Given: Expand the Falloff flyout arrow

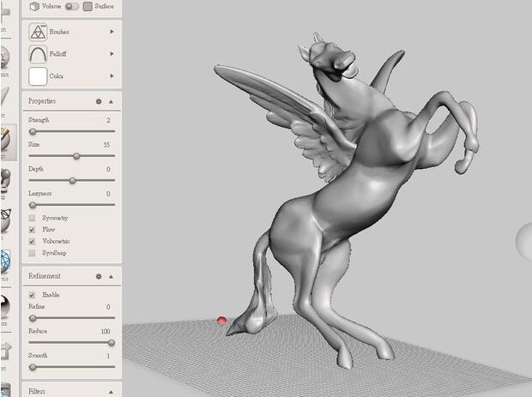Looking at the screenshot, I should [x=112, y=54].
